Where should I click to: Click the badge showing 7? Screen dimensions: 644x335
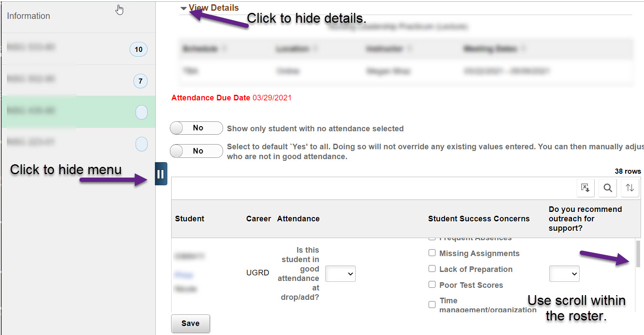[140, 81]
